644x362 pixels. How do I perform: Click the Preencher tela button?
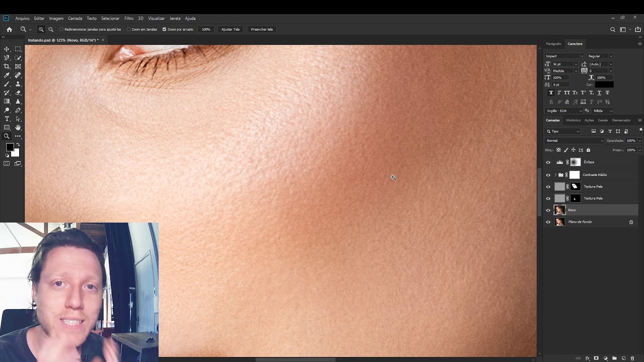262,29
